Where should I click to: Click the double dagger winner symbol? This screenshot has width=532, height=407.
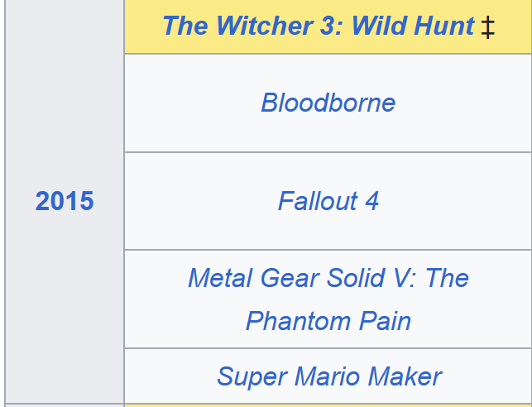488,28
